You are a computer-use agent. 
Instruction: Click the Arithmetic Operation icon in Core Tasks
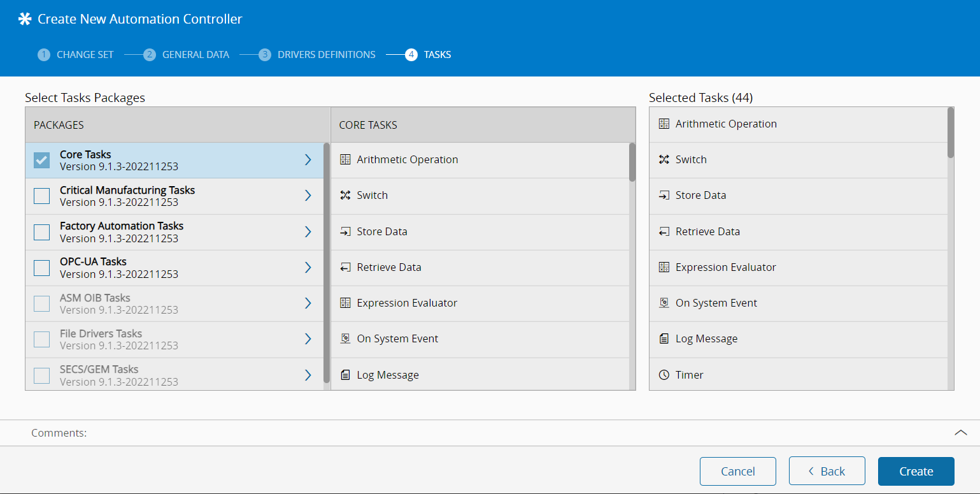(345, 159)
